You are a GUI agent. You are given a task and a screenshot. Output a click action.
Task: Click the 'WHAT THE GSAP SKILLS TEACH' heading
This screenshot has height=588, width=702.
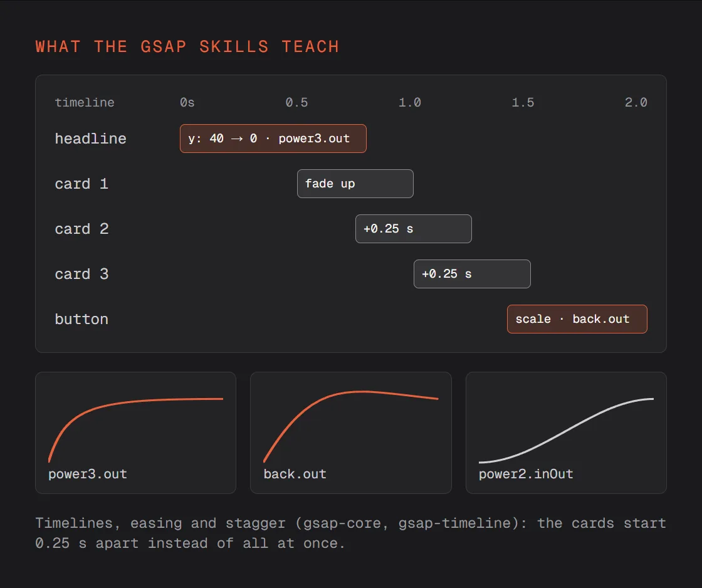187,46
